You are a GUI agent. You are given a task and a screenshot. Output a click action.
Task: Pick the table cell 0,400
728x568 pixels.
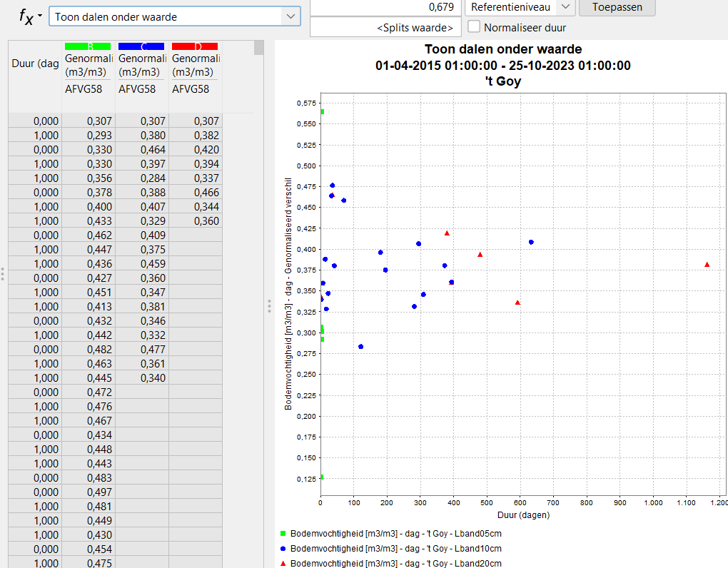89,206
